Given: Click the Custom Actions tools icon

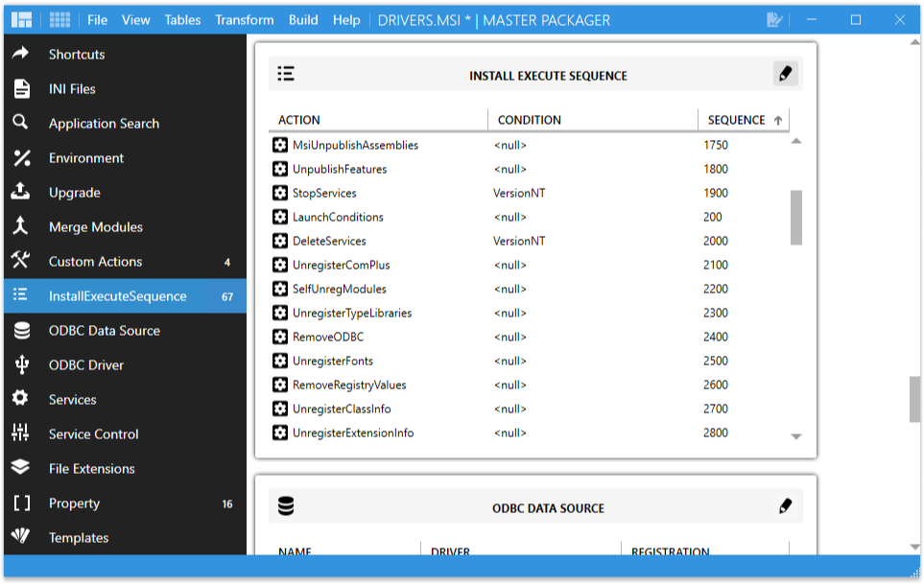Looking at the screenshot, I should (20, 261).
